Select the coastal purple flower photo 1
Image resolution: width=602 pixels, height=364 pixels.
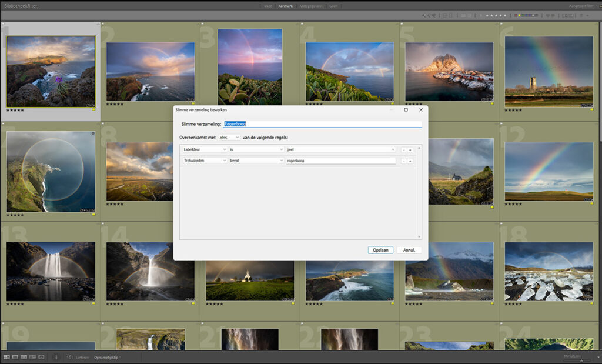pos(51,72)
